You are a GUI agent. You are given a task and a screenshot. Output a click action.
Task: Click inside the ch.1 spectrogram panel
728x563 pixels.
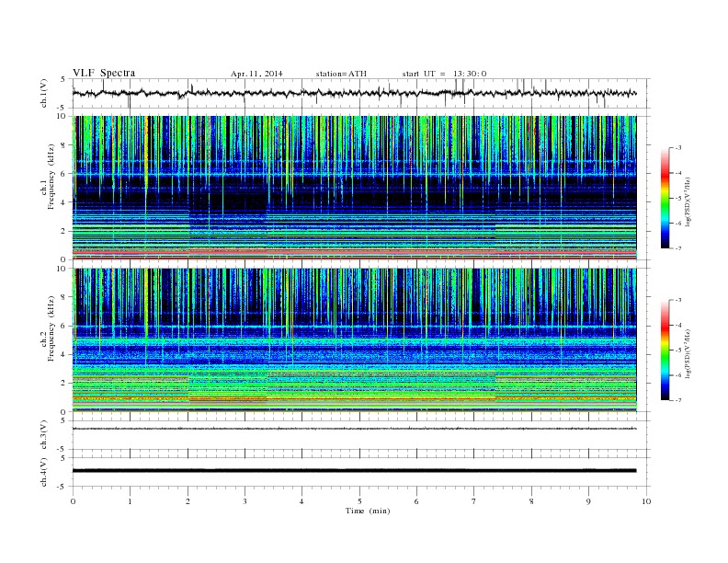coord(354,188)
